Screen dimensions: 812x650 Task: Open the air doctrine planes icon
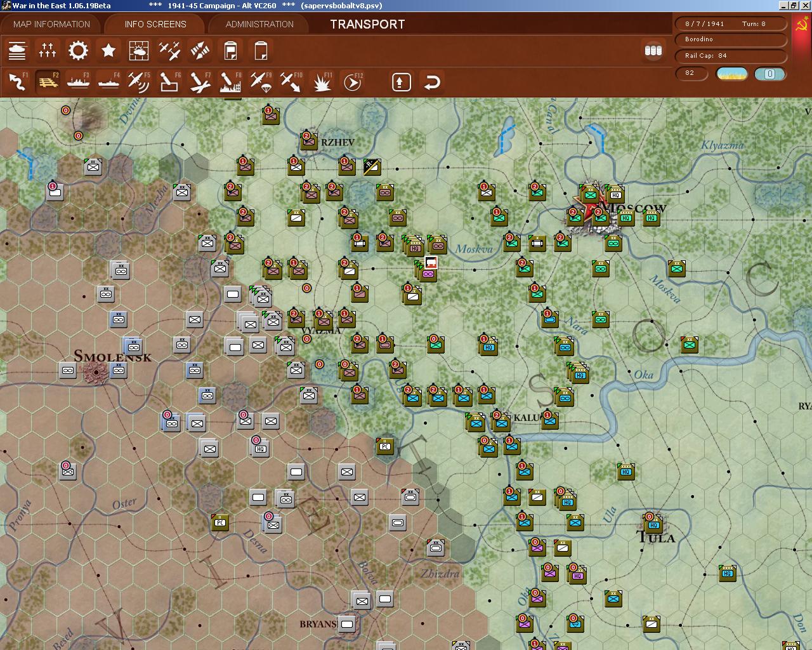click(x=169, y=50)
